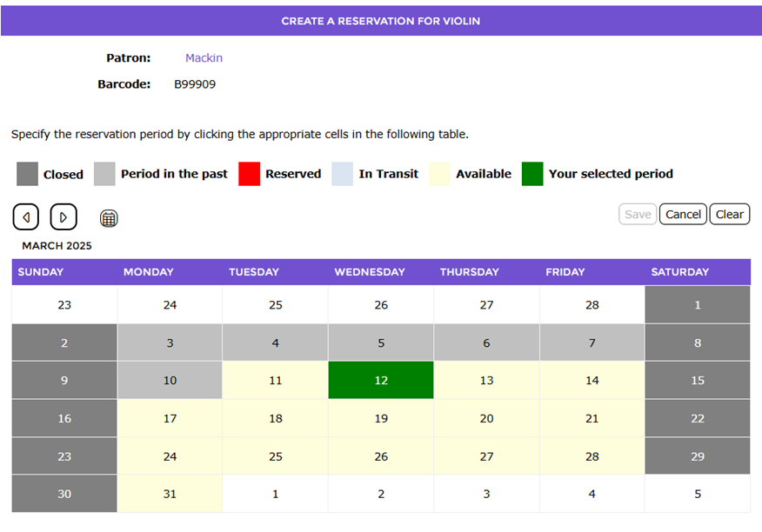Click closed Saturday March 22
Image resolution: width=762 pixels, height=532 pixels.
698,418
